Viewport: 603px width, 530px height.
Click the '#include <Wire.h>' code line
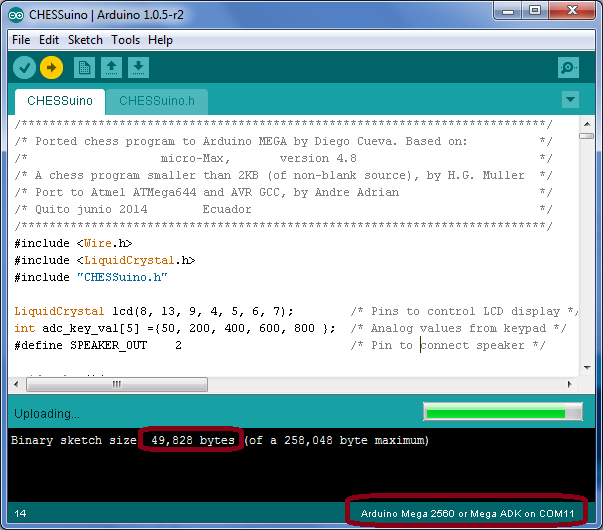click(x=73, y=243)
